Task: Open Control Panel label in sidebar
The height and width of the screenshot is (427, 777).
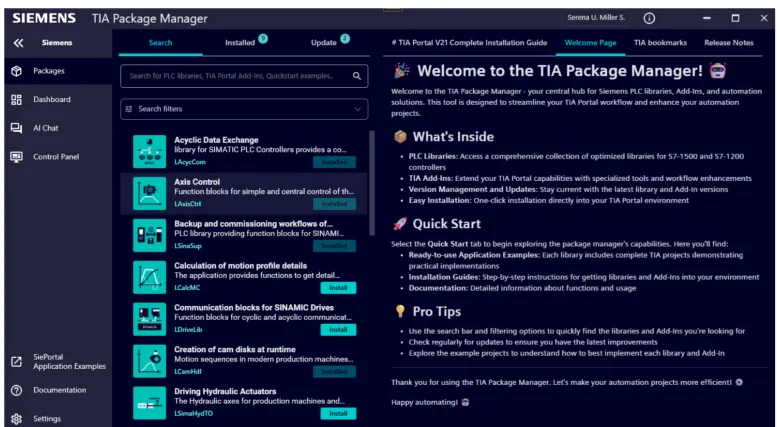Action: [x=56, y=157]
